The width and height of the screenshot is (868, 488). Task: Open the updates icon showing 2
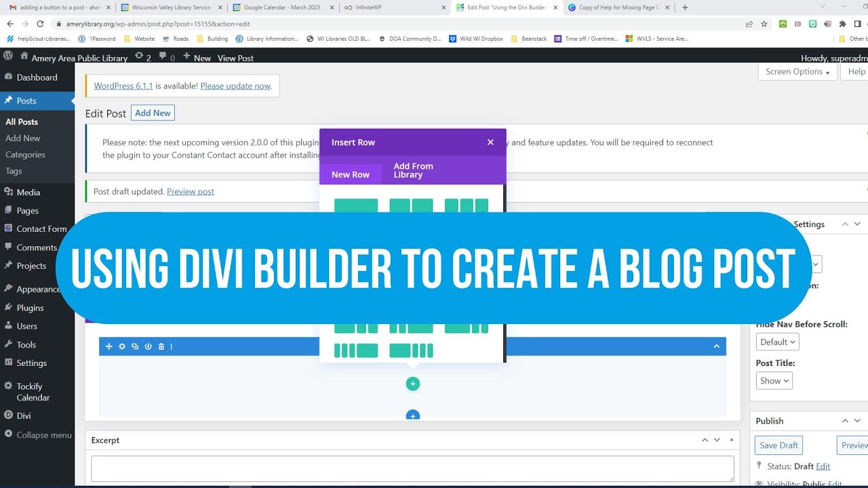click(x=142, y=58)
